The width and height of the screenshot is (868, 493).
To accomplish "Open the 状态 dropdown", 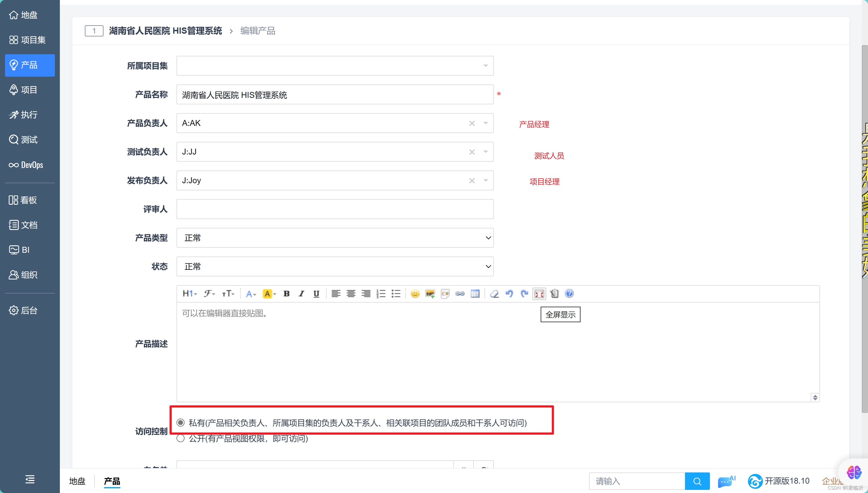I will pos(335,266).
